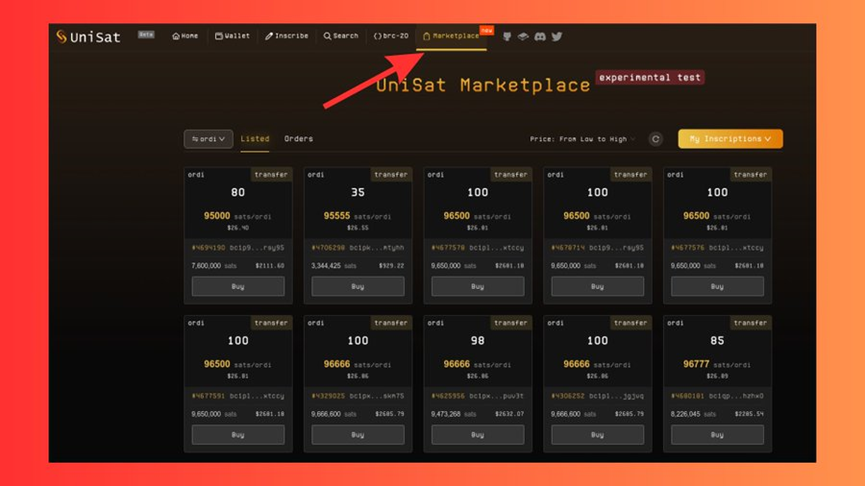Viewport: 865px width, 486px height.
Task: Go to the Home nav item
Action: pyautogui.click(x=185, y=36)
